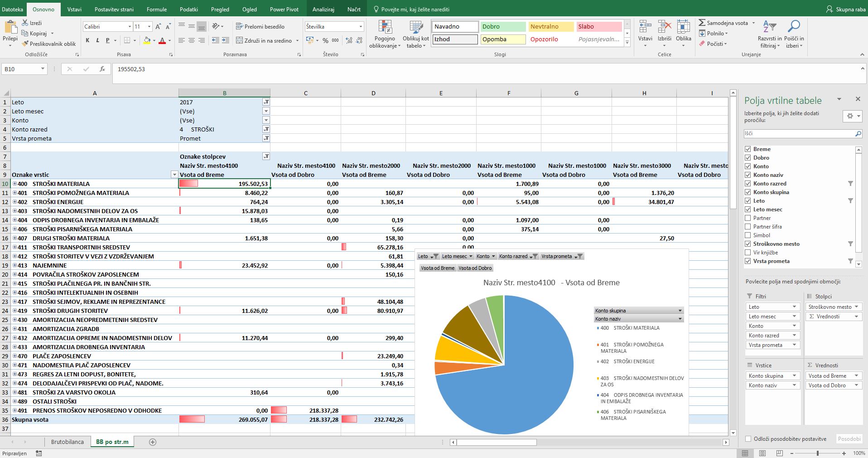
Task: Open the Podatki ribbon tab
Action: coord(189,9)
